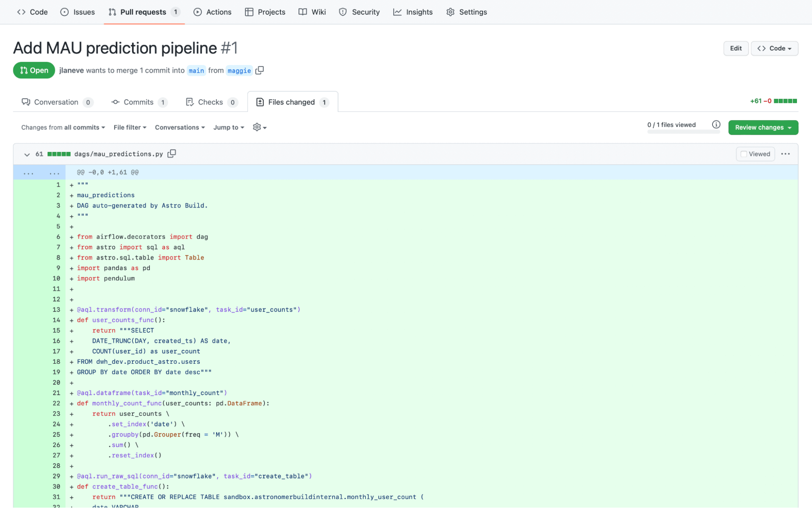Copy the dags/mau_predictions.py file path

tap(172, 154)
